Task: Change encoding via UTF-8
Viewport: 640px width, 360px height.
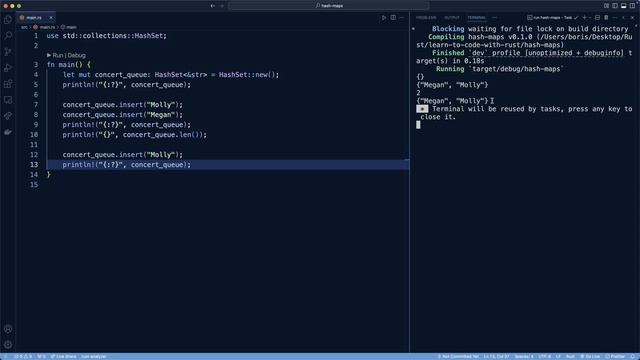Action: click(544, 356)
